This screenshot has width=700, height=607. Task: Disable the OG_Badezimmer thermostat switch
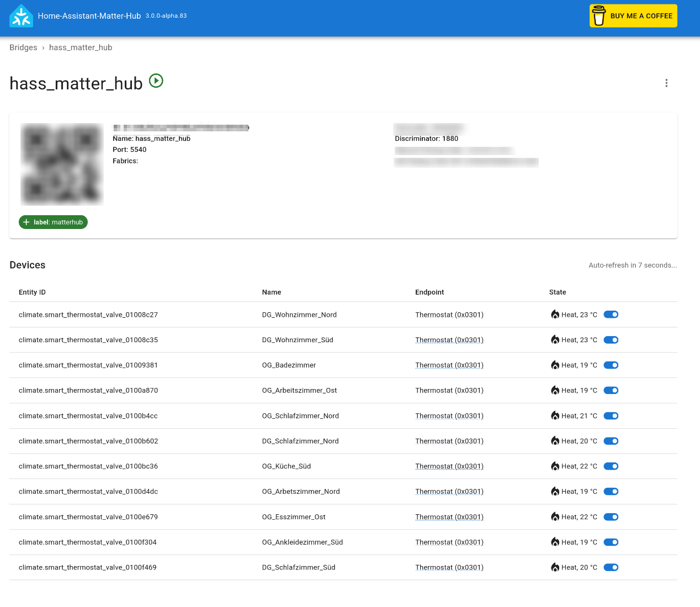[x=611, y=365]
